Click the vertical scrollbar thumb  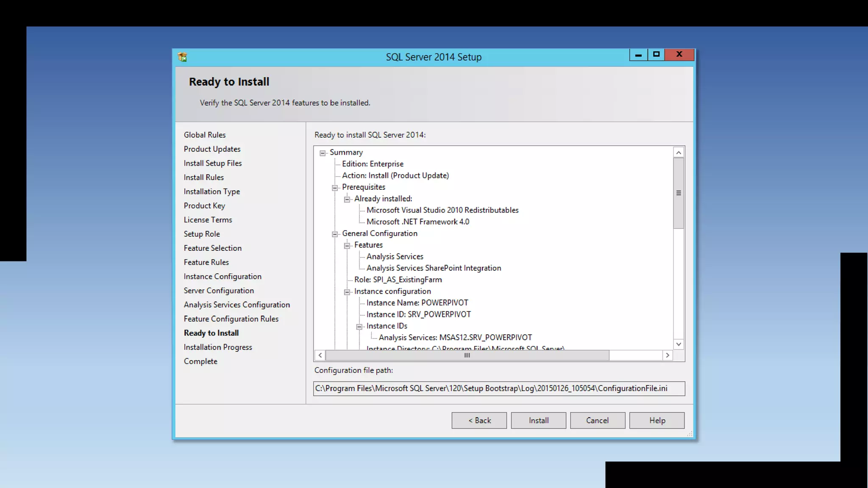[x=679, y=193]
